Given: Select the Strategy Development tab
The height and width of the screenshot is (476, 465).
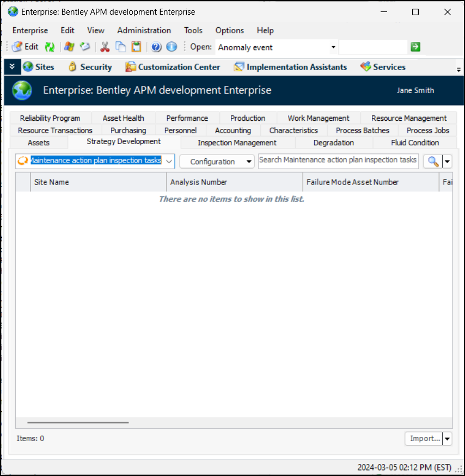Looking at the screenshot, I should [124, 141].
